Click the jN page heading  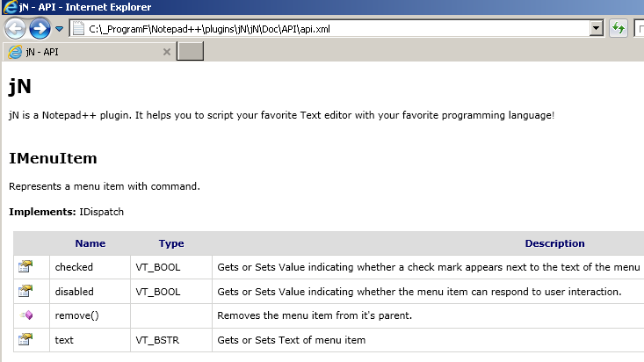coord(19,87)
